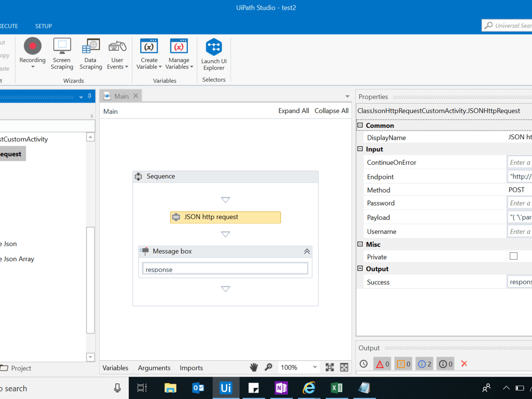Click the Universal Search magnifier icon
The image size is (532, 399).
(x=489, y=25)
